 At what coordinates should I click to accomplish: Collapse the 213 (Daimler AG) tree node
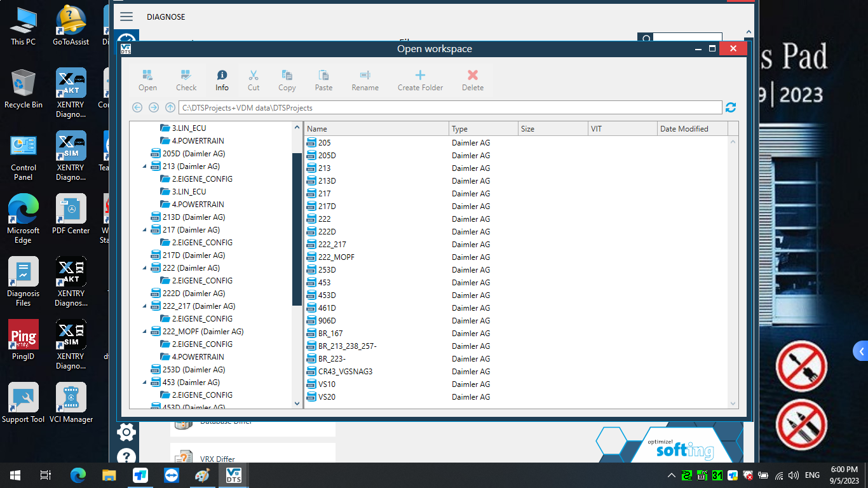[x=143, y=166]
